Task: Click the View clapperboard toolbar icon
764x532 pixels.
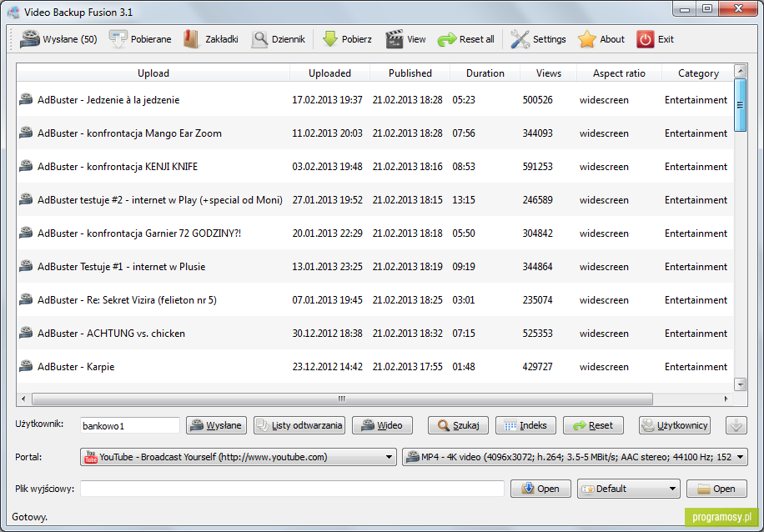Action: (x=395, y=39)
